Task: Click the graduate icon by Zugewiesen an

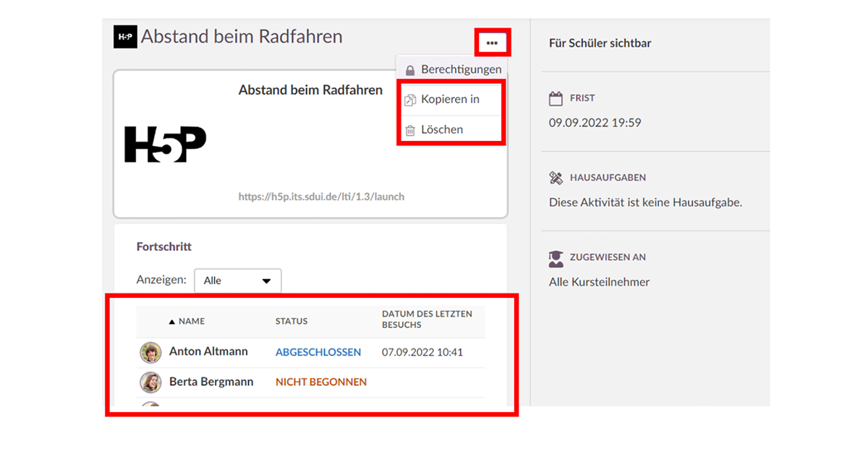Action: coord(556,257)
